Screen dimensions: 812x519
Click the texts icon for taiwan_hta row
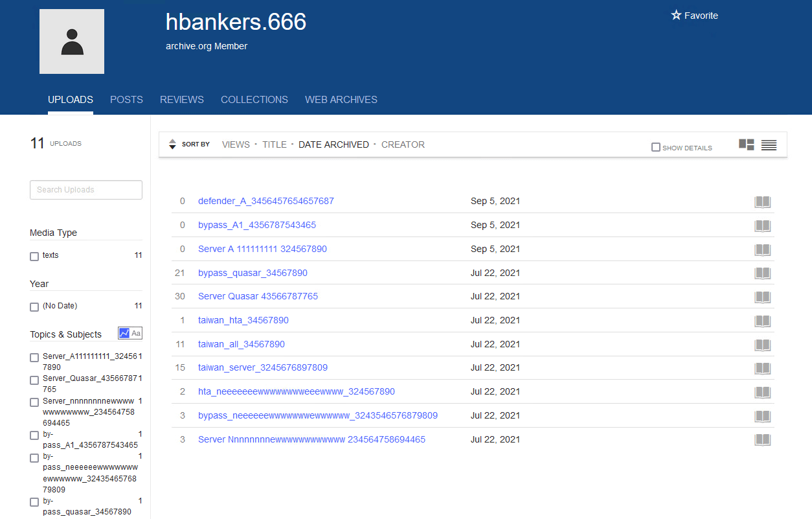[x=763, y=321]
